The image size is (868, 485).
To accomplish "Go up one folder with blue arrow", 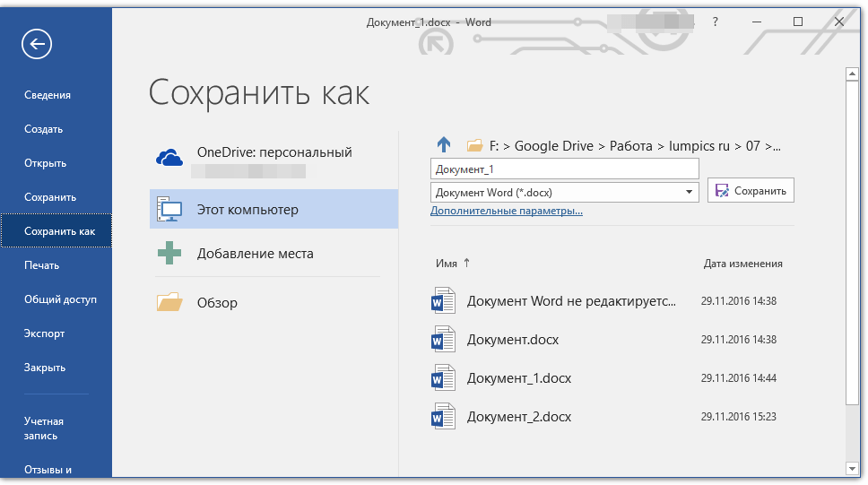I will [444, 145].
